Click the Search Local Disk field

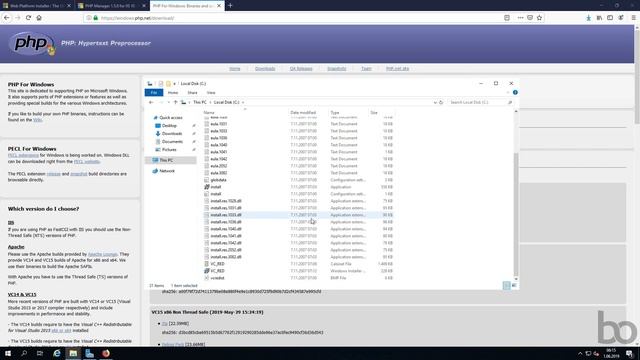point(480,102)
